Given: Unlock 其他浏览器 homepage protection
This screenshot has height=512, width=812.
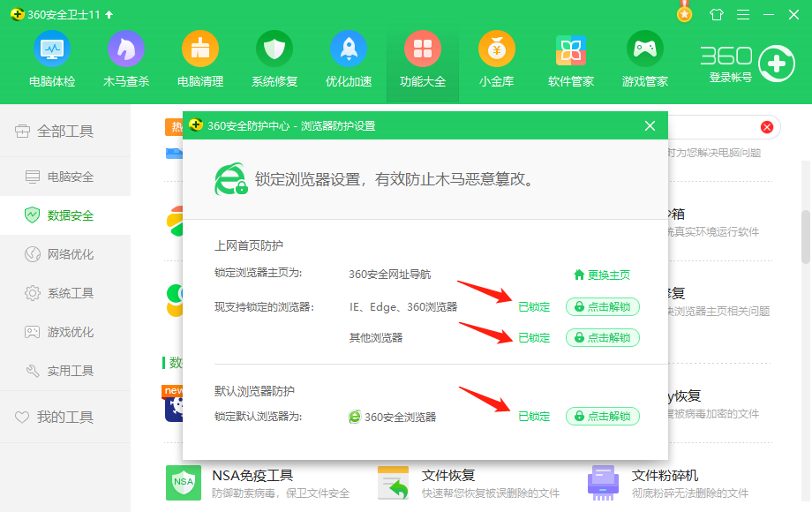Looking at the screenshot, I should (603, 338).
